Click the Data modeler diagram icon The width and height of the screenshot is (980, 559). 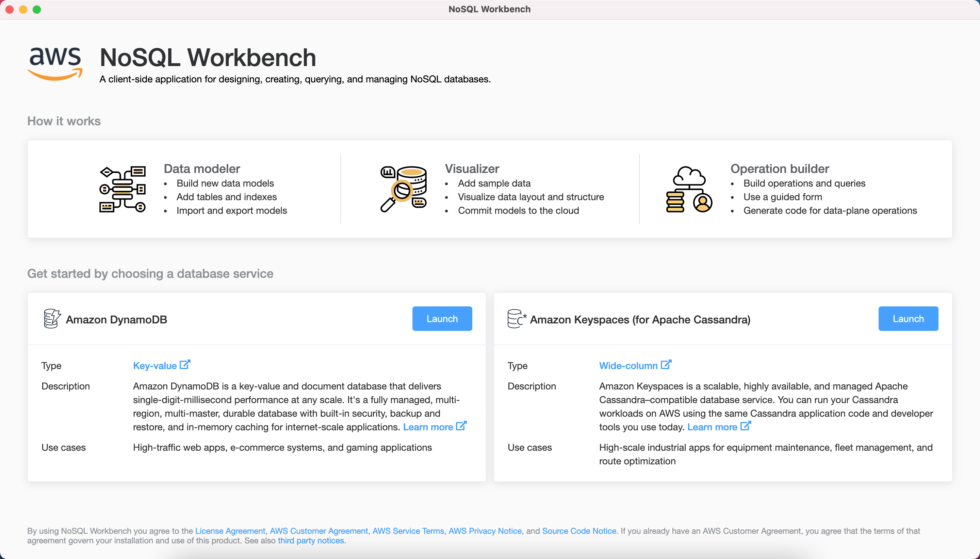(122, 189)
